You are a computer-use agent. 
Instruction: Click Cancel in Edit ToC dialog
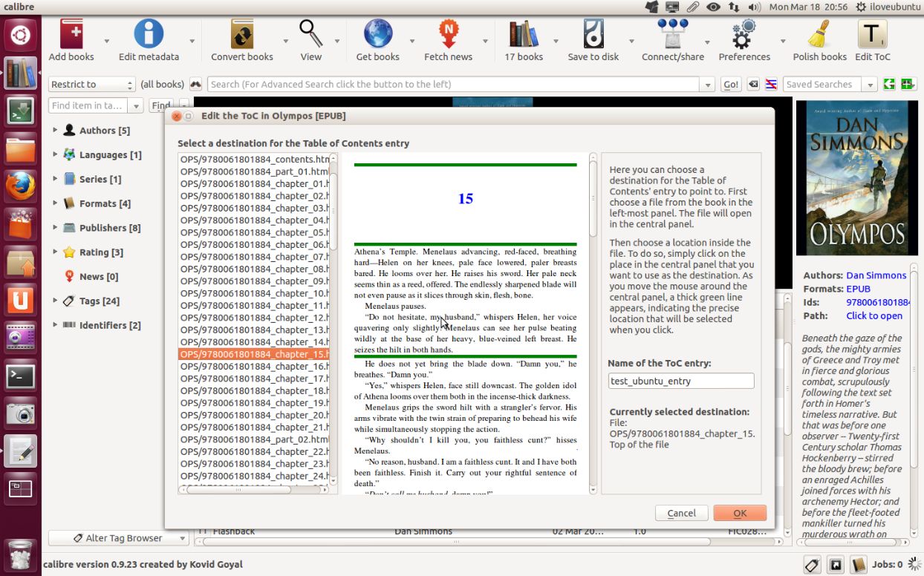[x=681, y=513]
